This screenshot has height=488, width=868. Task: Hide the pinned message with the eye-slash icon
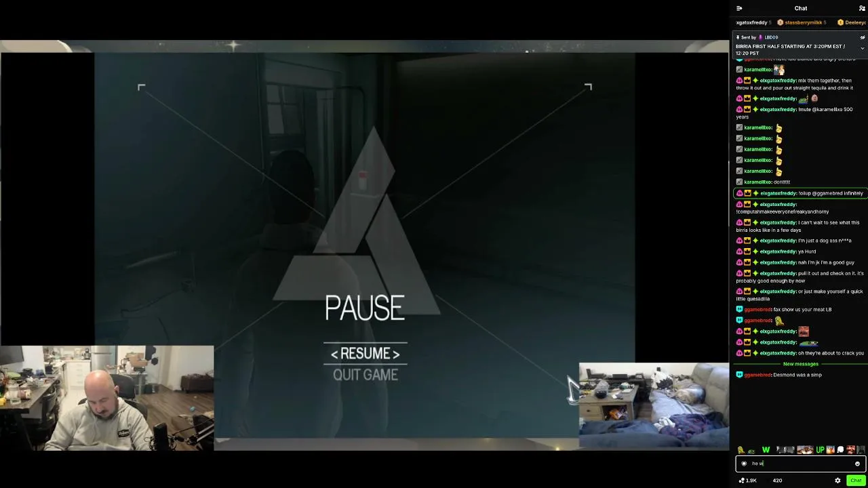[x=863, y=37]
